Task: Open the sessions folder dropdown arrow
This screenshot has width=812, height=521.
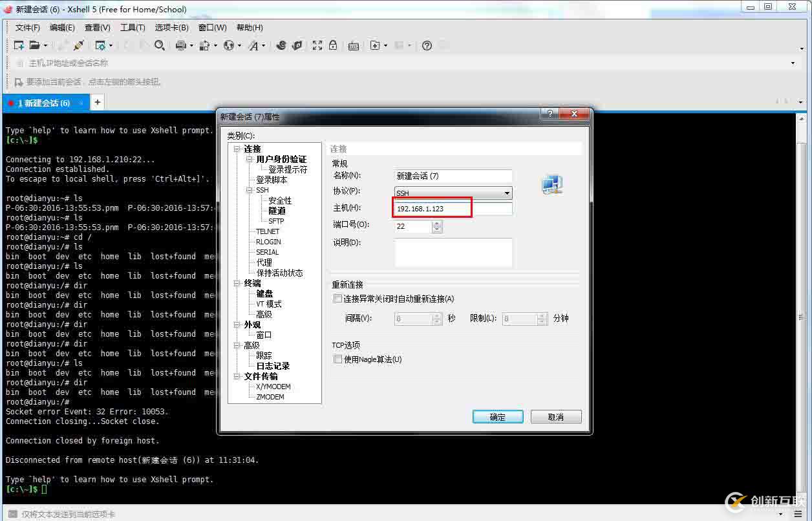Action: coord(45,46)
